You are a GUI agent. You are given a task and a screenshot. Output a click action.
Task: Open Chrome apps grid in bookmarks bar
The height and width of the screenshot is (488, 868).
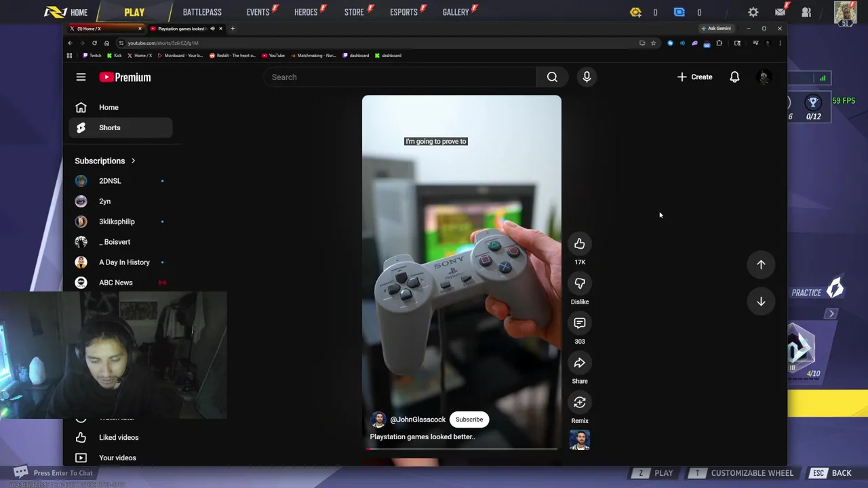point(69,56)
